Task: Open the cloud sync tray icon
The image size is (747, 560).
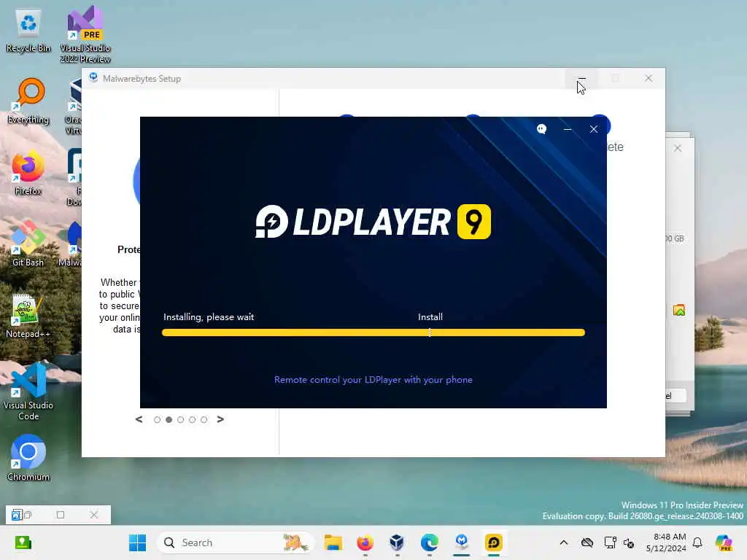Action: pos(587,542)
